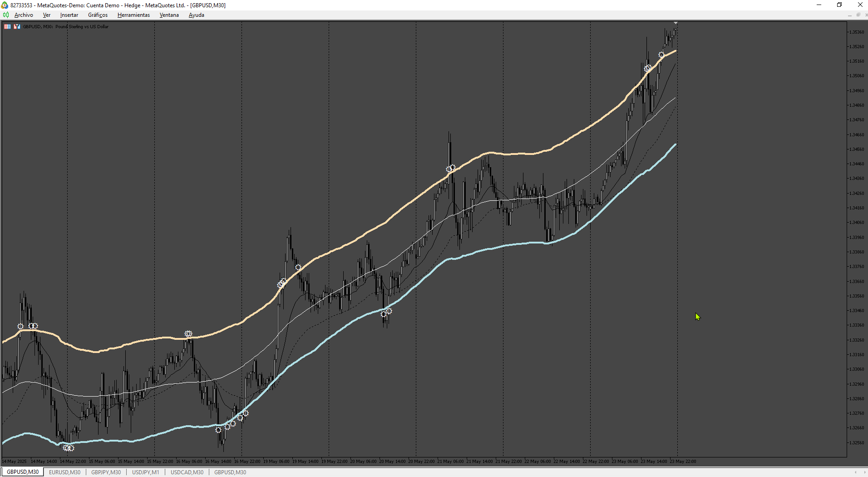The width and height of the screenshot is (868, 477).
Task: Switch to the inactive GBPUSD,M30 tab after USDCAD
Action: [x=230, y=472]
